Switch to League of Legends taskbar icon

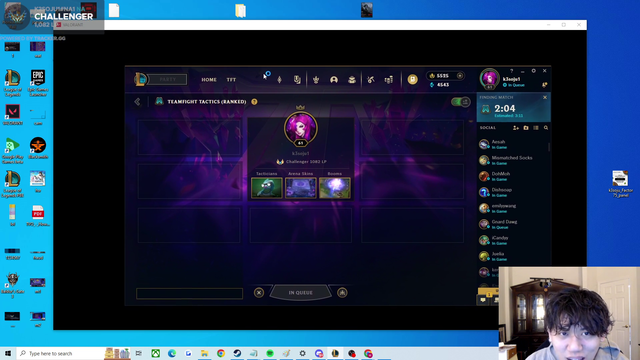tap(335, 353)
